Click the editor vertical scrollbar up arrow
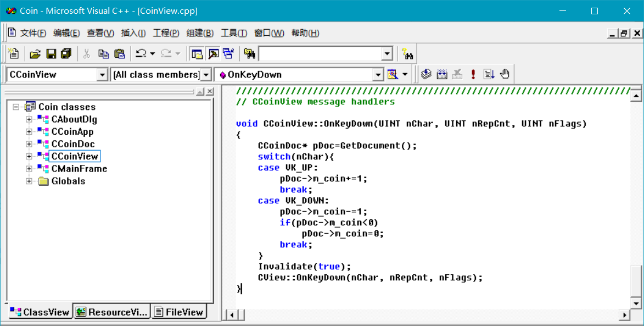The height and width of the screenshot is (326, 644). [636, 96]
